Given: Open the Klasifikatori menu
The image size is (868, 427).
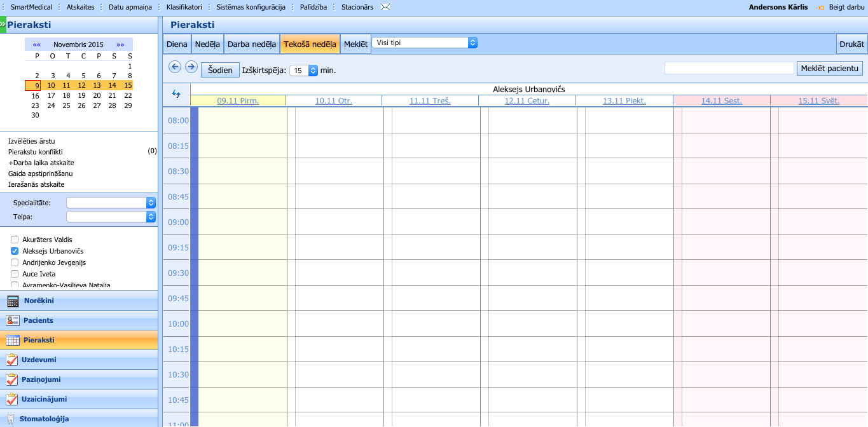Looking at the screenshot, I should click(184, 7).
